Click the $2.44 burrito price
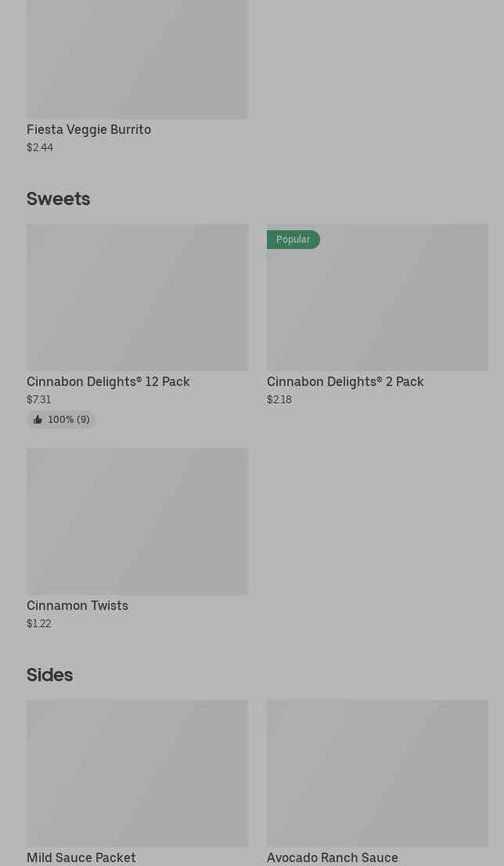Image resolution: width=504 pixels, height=866 pixels. click(40, 147)
